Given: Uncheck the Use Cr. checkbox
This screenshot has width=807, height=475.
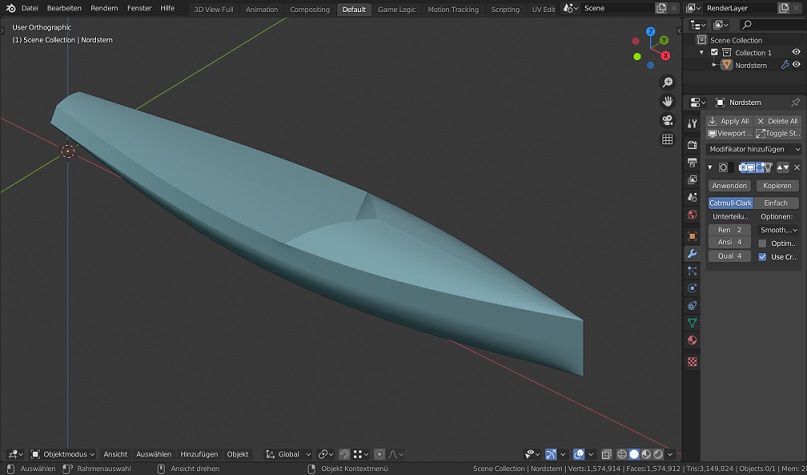Looking at the screenshot, I should pyautogui.click(x=763, y=256).
